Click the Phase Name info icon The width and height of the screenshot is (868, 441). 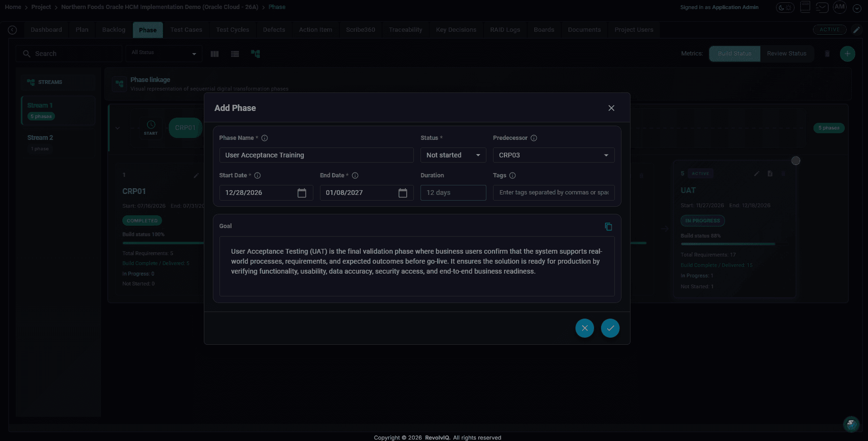point(265,138)
